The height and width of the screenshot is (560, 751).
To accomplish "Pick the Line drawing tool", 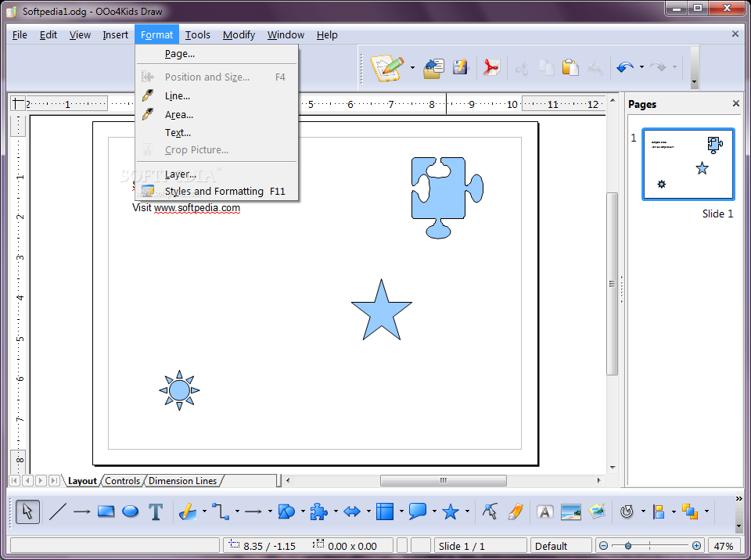I will point(57,512).
